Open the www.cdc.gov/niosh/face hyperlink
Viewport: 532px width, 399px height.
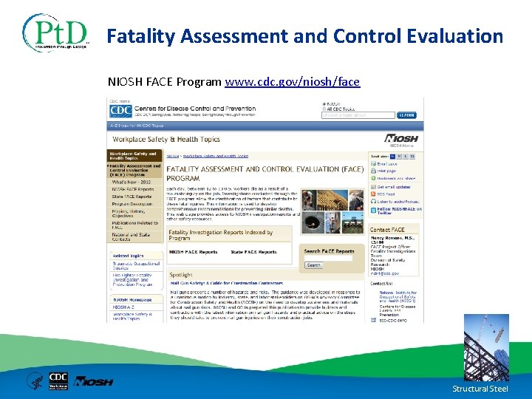[x=292, y=82]
